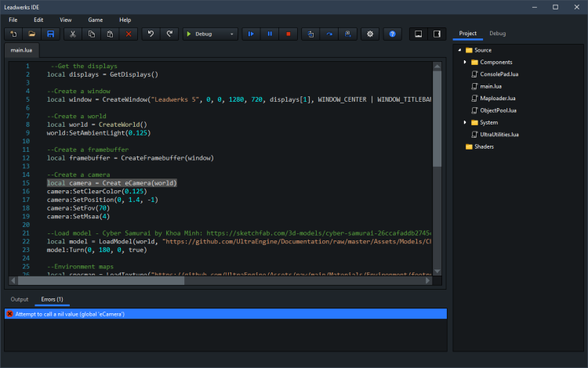The image size is (588, 368).
Task: Open the Game menu
Action: tap(95, 19)
